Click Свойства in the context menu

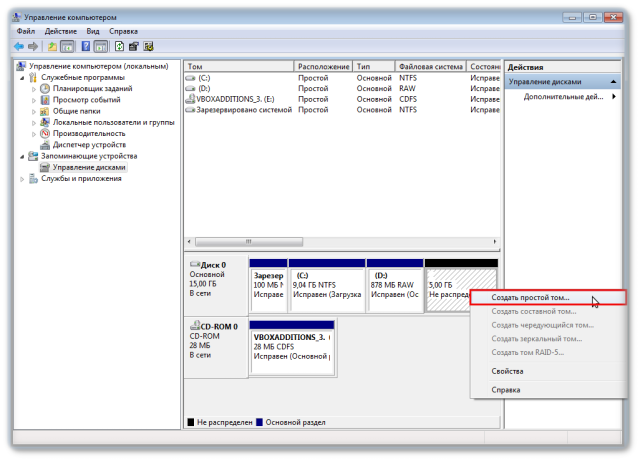(x=507, y=371)
